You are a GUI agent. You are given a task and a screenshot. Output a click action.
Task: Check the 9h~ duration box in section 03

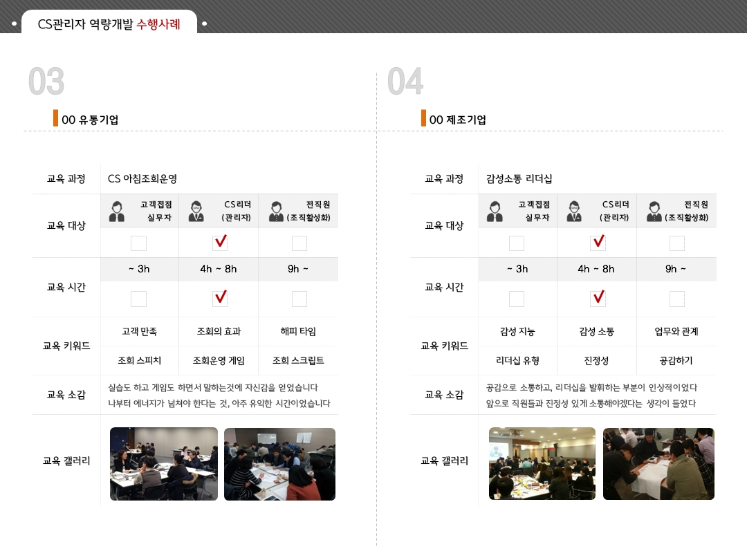[299, 299]
